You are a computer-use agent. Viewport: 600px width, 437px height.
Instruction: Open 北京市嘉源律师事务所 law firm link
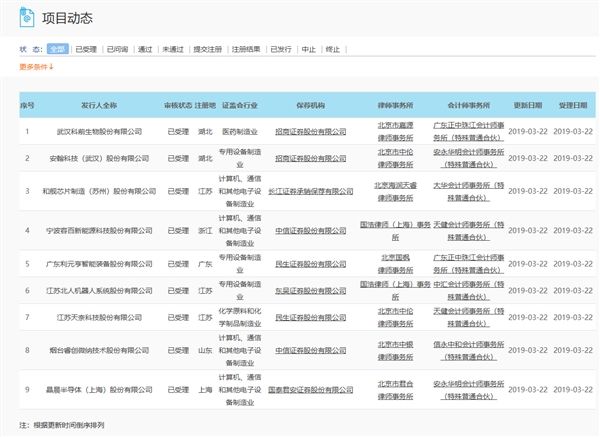click(395, 131)
